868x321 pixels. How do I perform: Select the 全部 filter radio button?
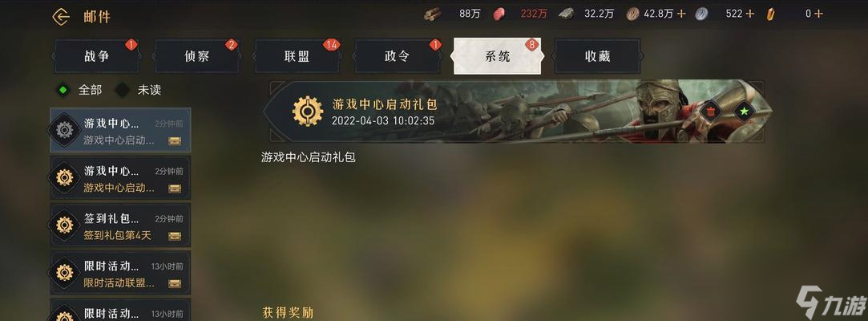pyautogui.click(x=63, y=90)
